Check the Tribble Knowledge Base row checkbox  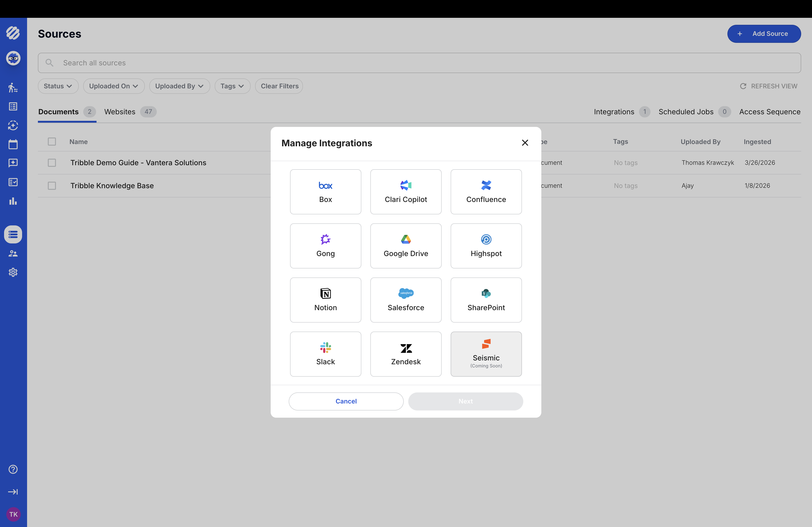(52, 186)
